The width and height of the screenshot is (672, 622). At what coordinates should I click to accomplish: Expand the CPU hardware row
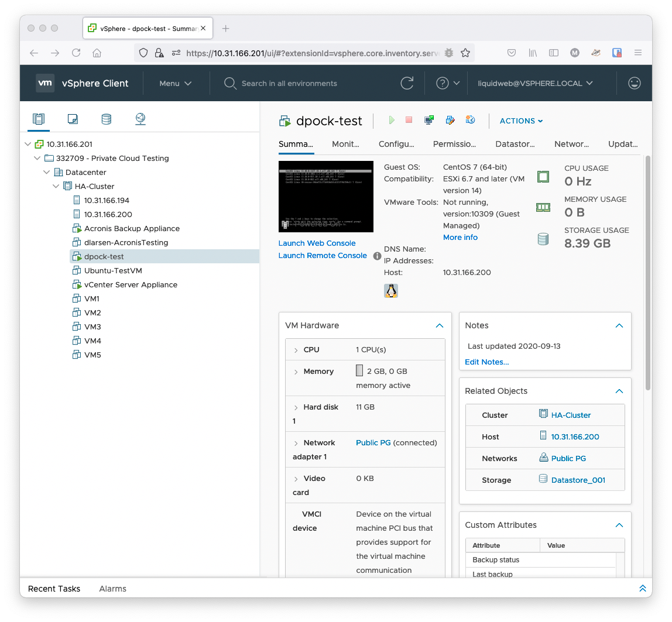[296, 350]
